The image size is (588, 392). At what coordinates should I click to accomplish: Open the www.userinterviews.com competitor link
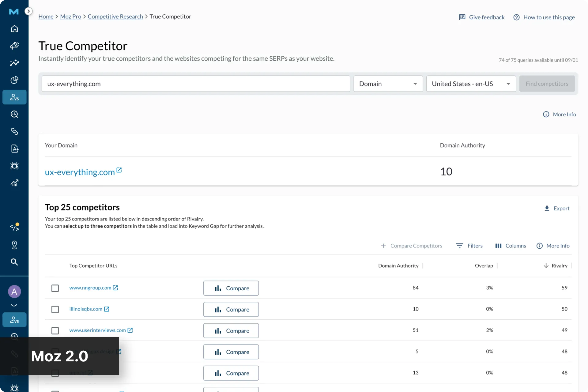coord(97,330)
